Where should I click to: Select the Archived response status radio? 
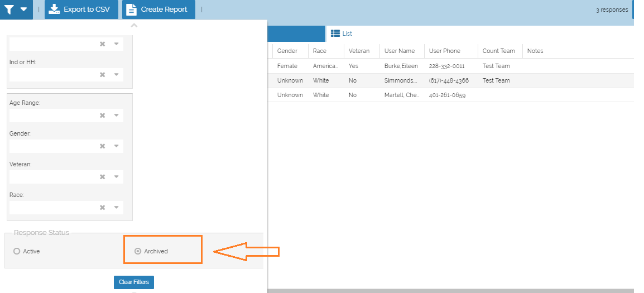pyautogui.click(x=138, y=251)
